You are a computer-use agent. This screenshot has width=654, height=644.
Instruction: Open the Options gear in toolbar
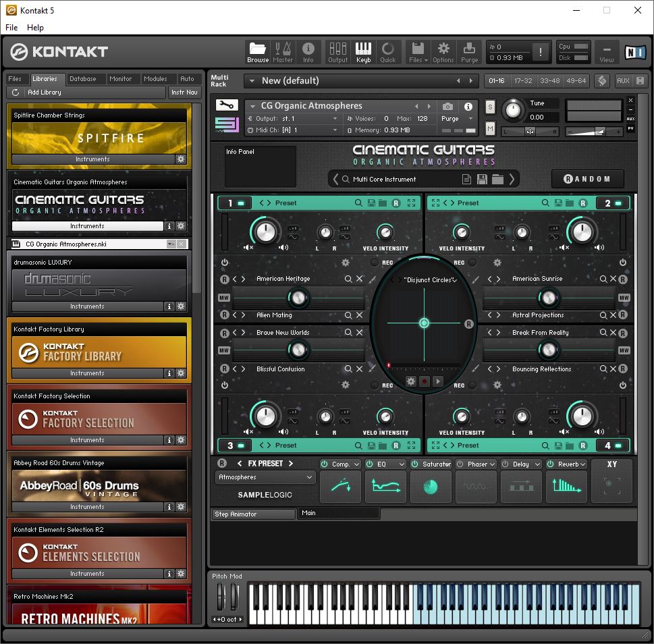[443, 52]
